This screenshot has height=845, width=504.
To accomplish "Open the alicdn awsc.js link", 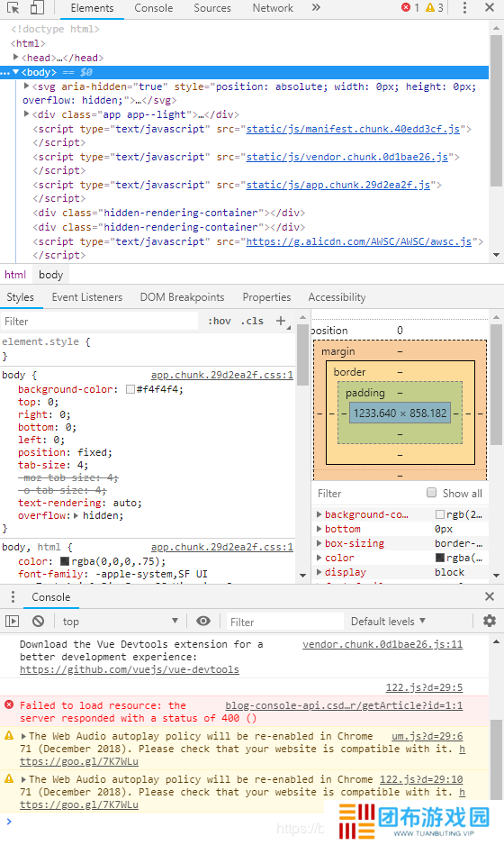I will click(x=358, y=241).
